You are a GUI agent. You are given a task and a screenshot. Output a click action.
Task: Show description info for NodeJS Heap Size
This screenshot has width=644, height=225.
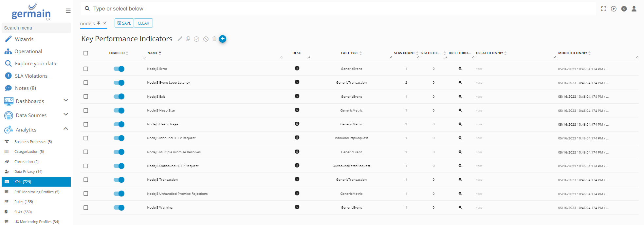click(297, 110)
